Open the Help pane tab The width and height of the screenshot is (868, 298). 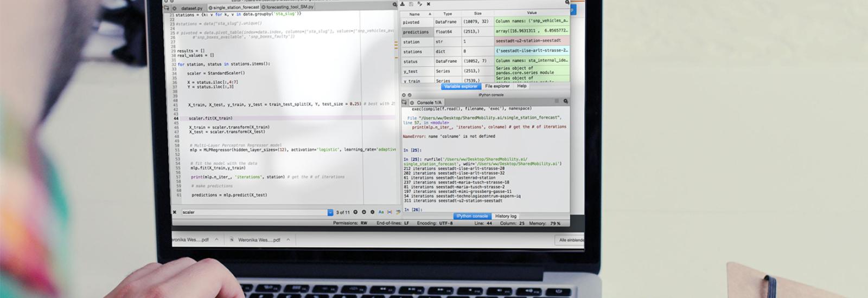click(x=521, y=86)
